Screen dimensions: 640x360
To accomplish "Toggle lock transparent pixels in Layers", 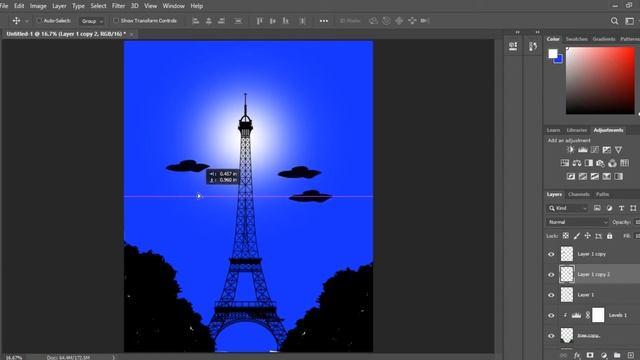I will (x=566, y=236).
